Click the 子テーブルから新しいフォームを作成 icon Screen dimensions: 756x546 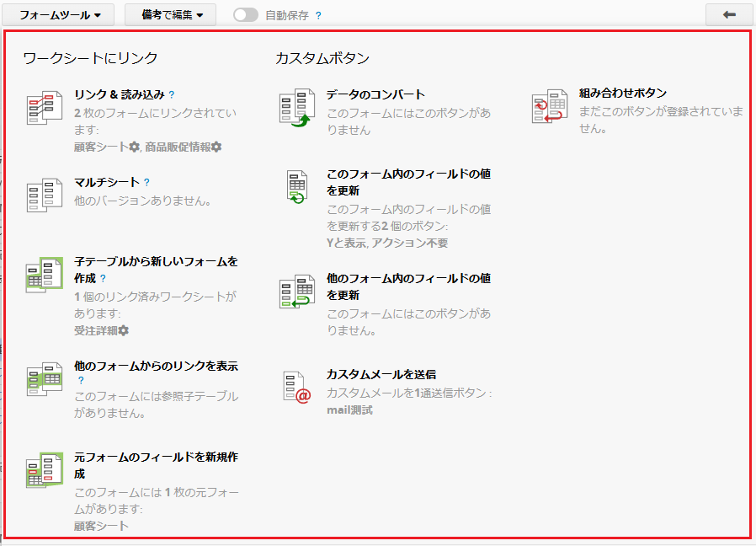[45, 274]
